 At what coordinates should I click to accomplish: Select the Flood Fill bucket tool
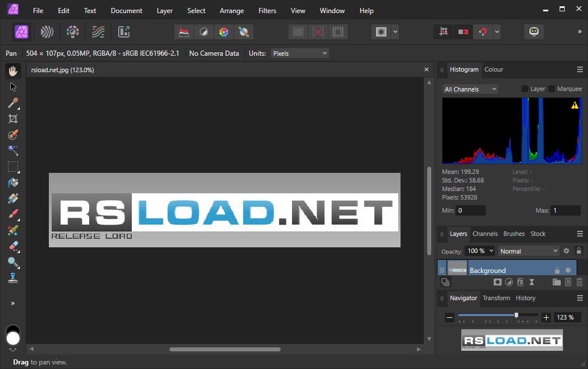coord(12,183)
